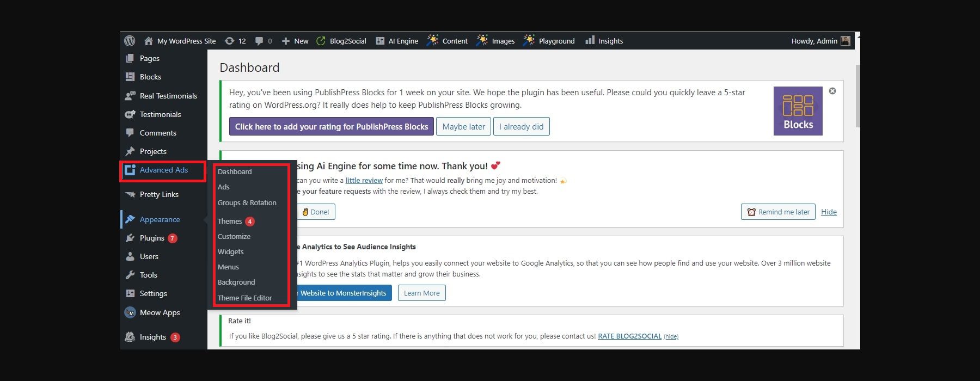The width and height of the screenshot is (980, 381).
Task: Click the Website to MonsterInsights button
Action: click(x=344, y=293)
